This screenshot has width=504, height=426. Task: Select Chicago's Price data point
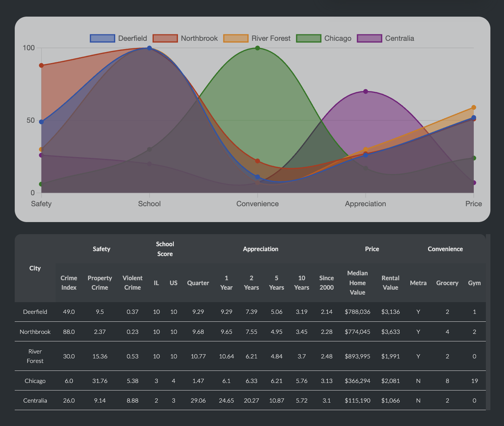point(474,158)
